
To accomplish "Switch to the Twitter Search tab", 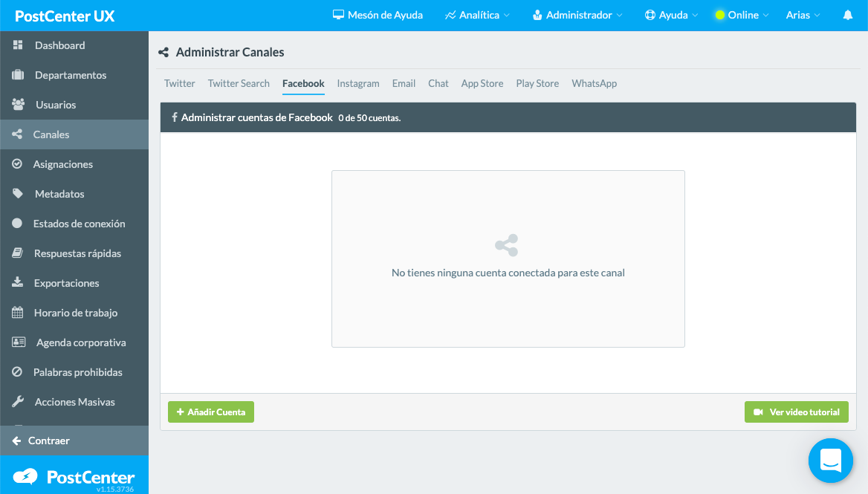I will coord(239,83).
